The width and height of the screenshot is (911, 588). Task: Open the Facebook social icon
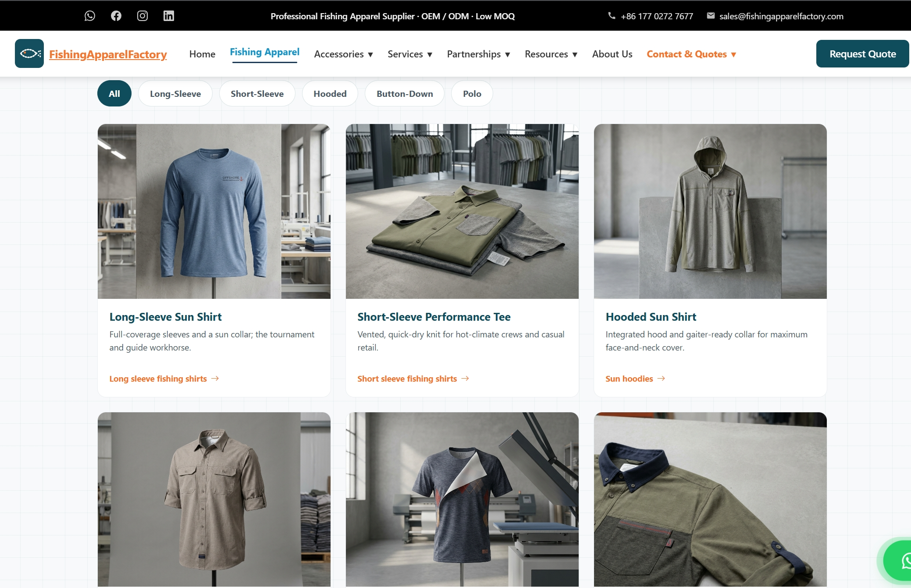[116, 16]
